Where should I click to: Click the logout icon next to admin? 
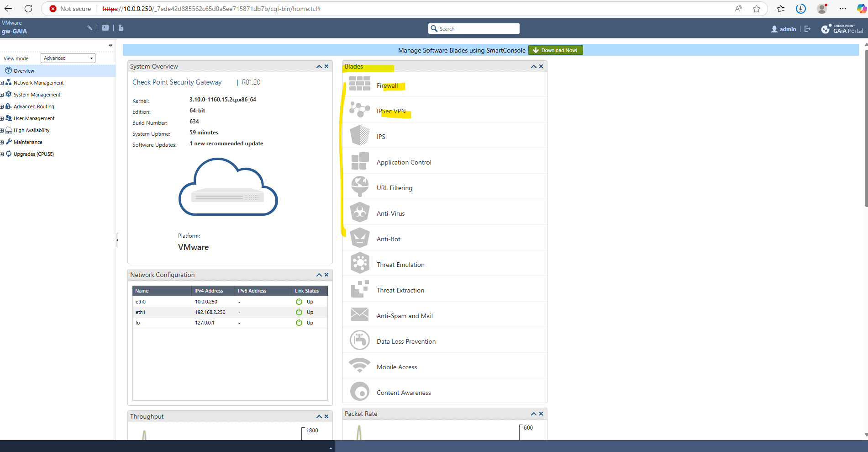[808, 29]
